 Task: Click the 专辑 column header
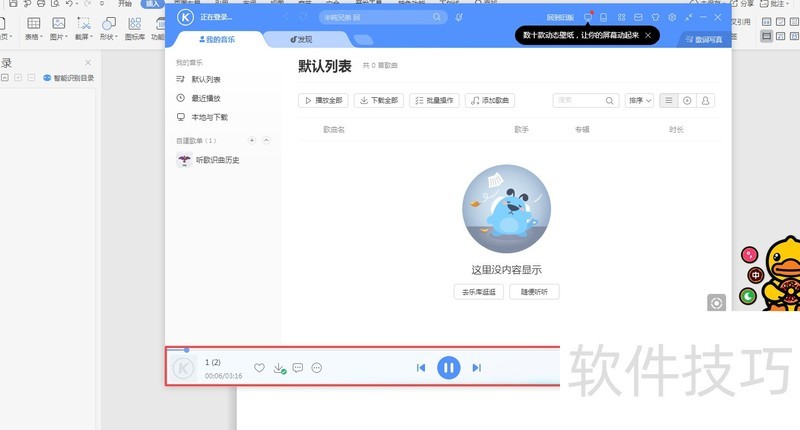(582, 130)
